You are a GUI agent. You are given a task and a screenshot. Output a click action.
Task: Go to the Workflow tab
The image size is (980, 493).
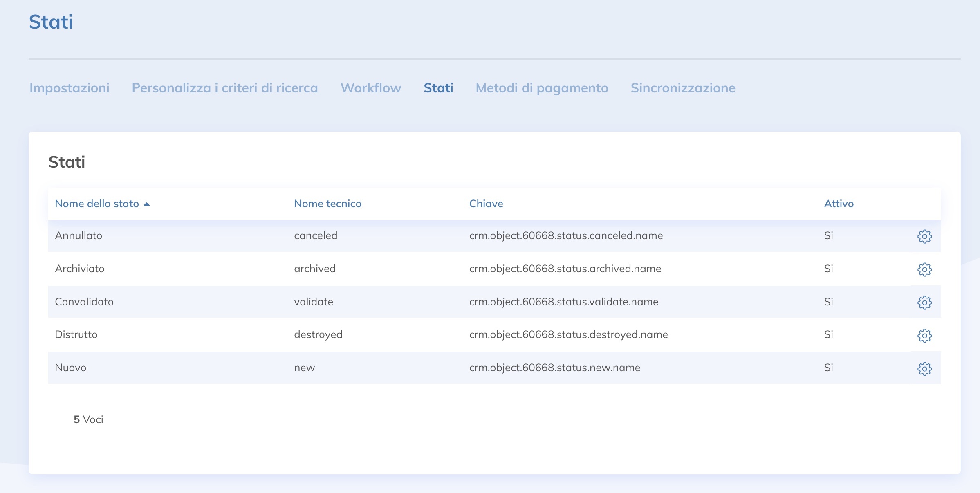point(371,88)
